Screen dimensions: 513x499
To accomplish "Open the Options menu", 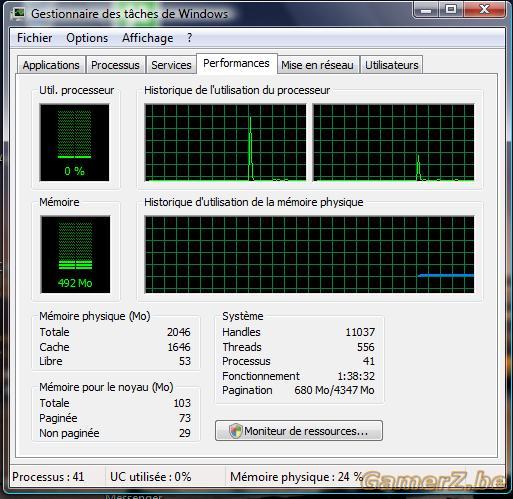I will tap(87, 38).
